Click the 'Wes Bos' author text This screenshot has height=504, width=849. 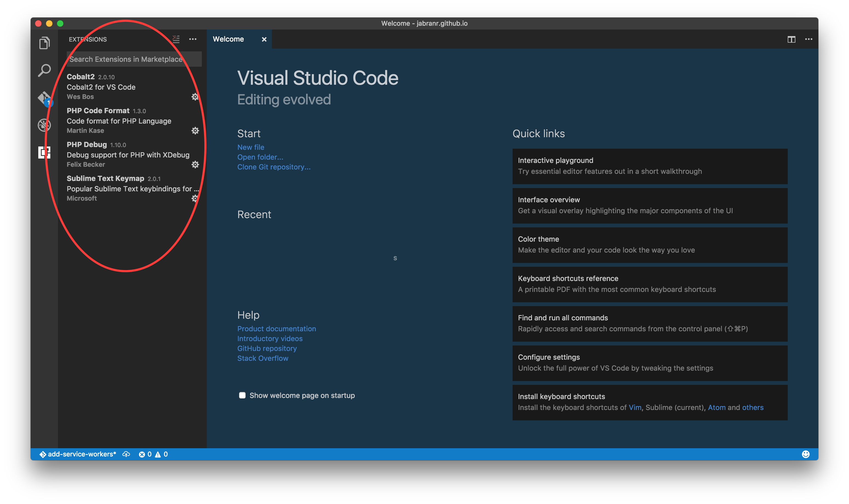(80, 97)
